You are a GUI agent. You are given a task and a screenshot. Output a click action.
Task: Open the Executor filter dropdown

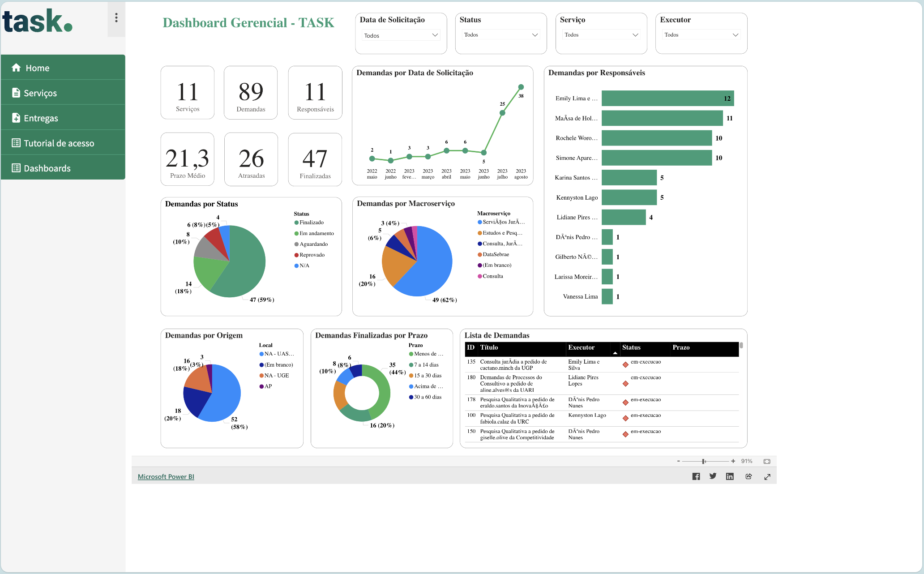click(701, 35)
